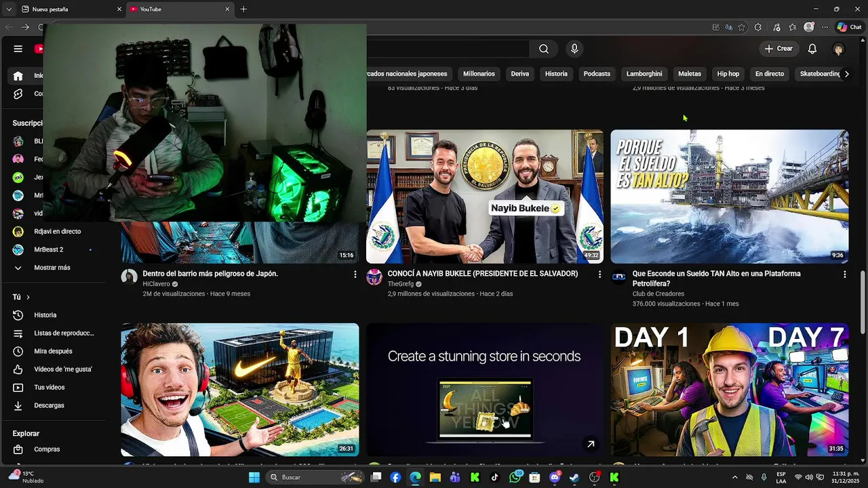868x488 pixels.
Task: Select the En directo category chip
Action: coord(770,74)
